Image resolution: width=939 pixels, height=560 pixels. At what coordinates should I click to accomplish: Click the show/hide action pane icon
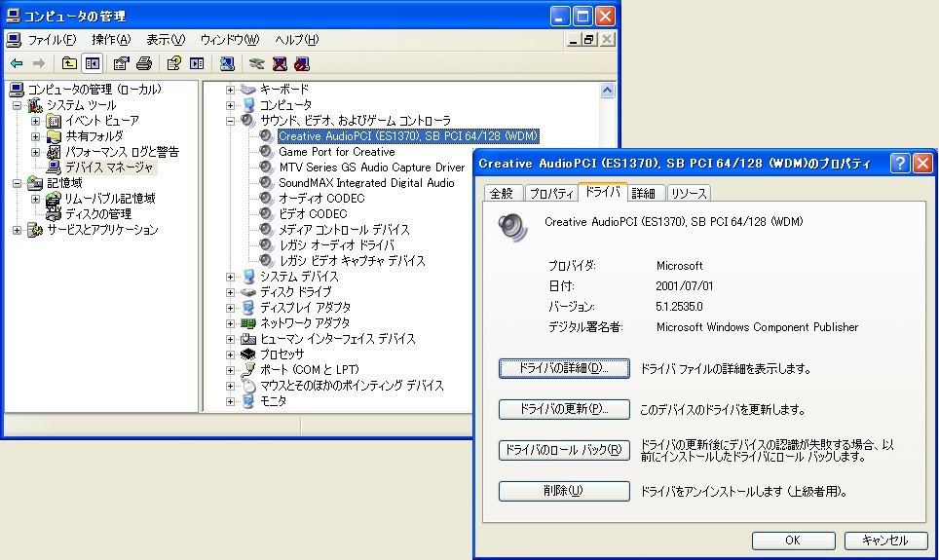(197, 63)
